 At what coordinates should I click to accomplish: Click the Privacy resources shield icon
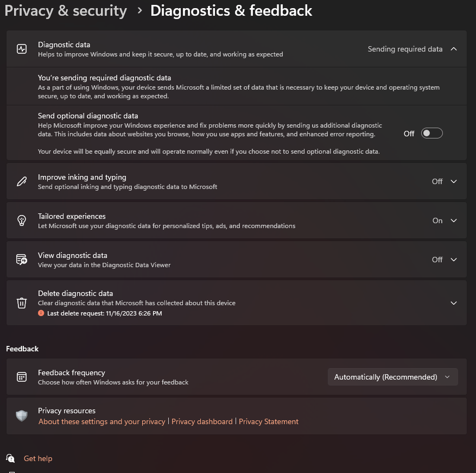click(22, 416)
